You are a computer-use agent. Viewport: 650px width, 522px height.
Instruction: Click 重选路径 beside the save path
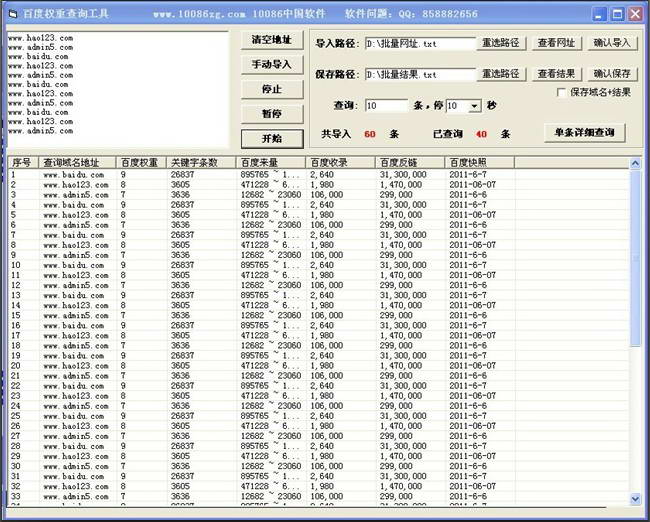point(501,74)
